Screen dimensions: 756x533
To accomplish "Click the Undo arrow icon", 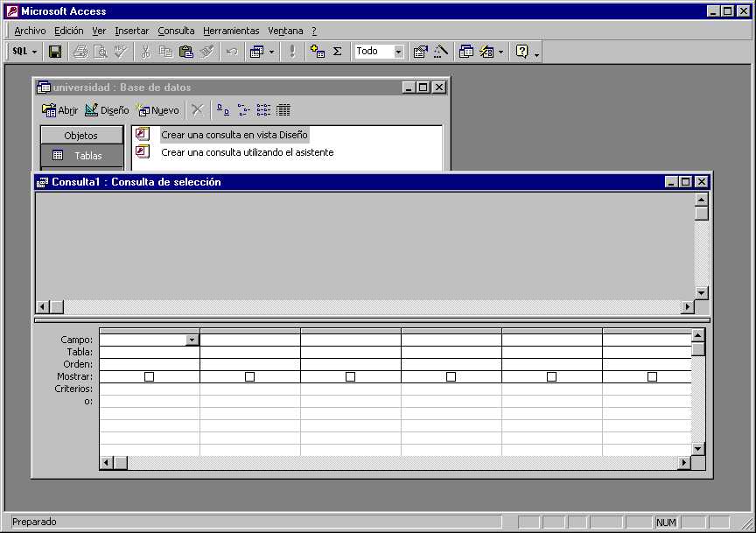I will (x=231, y=51).
